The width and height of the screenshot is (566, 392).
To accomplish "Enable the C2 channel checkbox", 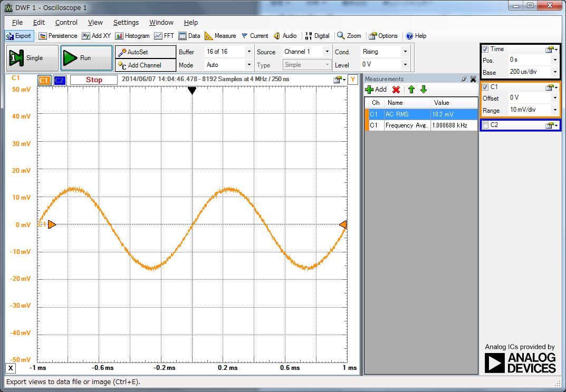I will tap(485, 125).
